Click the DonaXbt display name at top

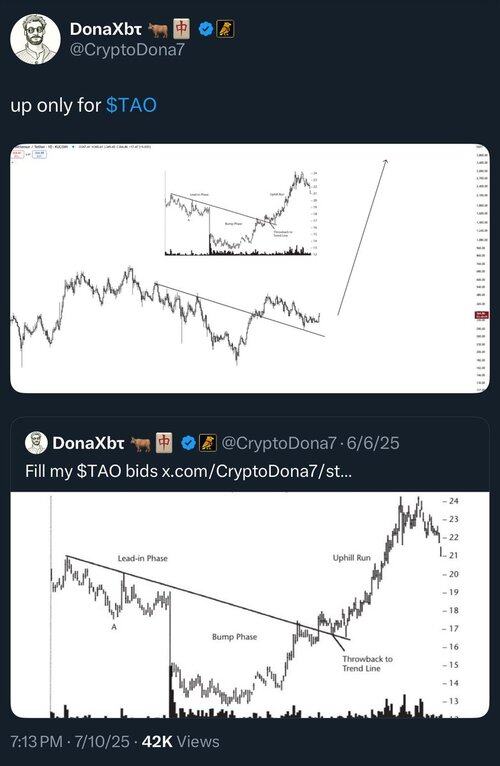tap(106, 29)
